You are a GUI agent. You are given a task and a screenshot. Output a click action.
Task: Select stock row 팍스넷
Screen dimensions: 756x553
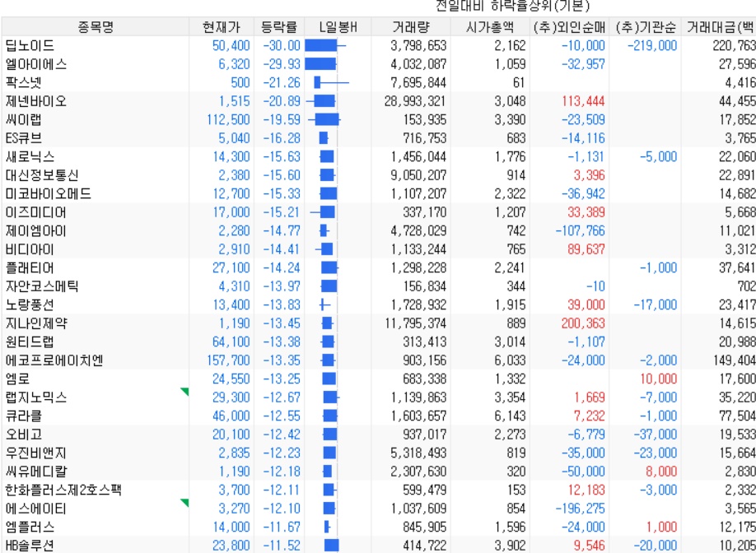point(378,83)
